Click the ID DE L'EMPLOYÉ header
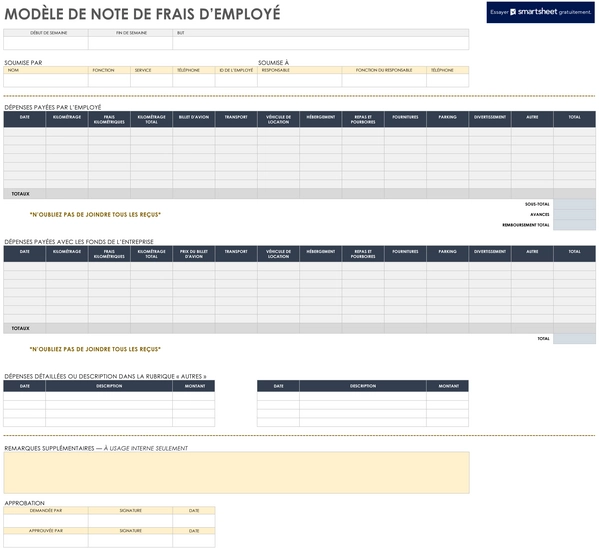Image resolution: width=599 pixels, height=549 pixels. pyautogui.click(x=236, y=70)
